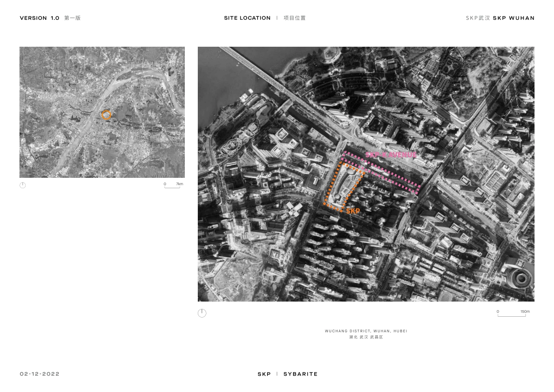Click the Chinese title 项目位置
Screen dimensions: 554x392
(295, 18)
